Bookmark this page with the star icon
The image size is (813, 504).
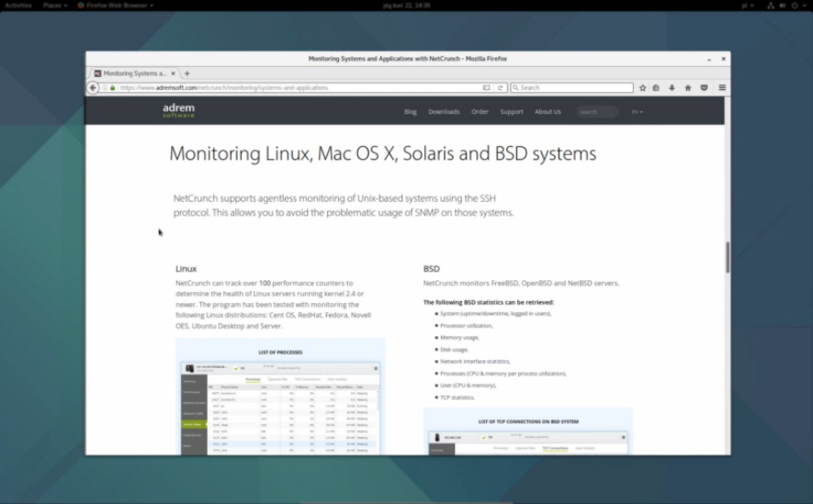[x=642, y=87]
